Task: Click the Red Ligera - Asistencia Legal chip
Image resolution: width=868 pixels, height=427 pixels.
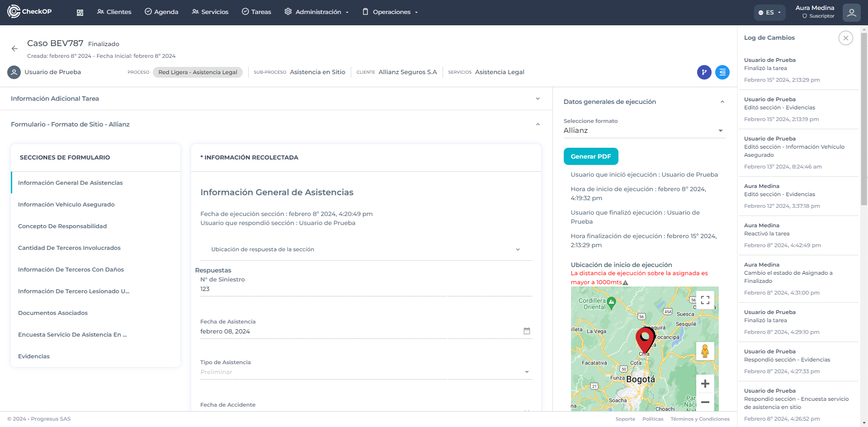Action: pos(198,72)
